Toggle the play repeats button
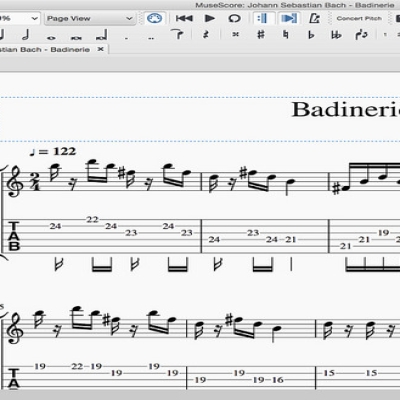Viewport: 400px width, 400px height. point(263,18)
